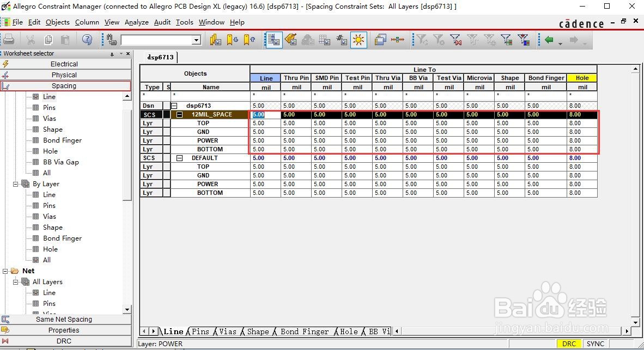Switch to the Pins bottom worksheet tab
Screen dimensions: 644x350
pyautogui.click(x=200, y=331)
